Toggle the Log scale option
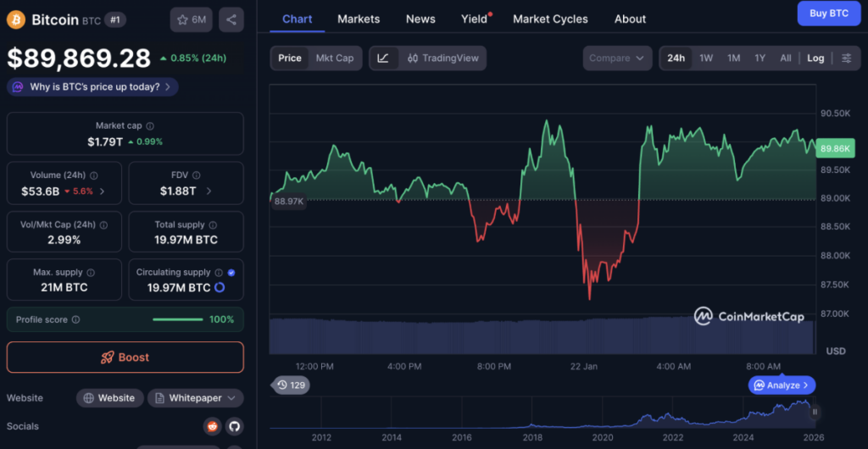868x449 pixels. point(815,58)
